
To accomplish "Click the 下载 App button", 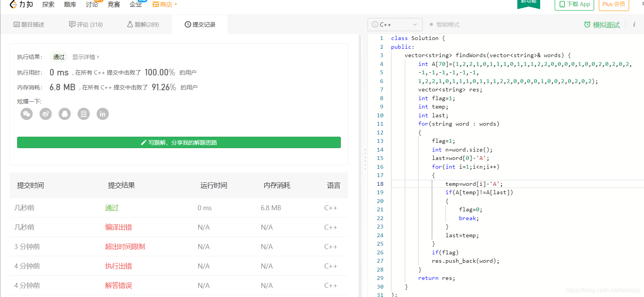I will [x=574, y=4].
